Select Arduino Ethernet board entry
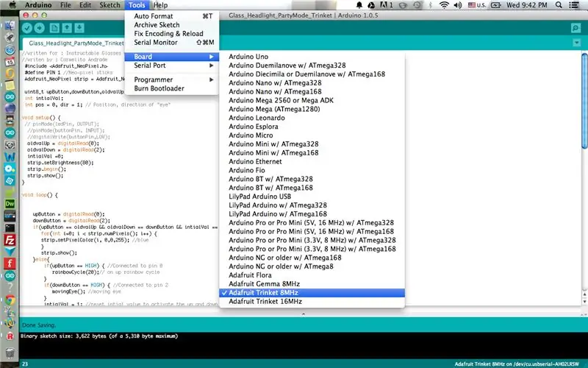588x368 pixels. (x=312, y=161)
